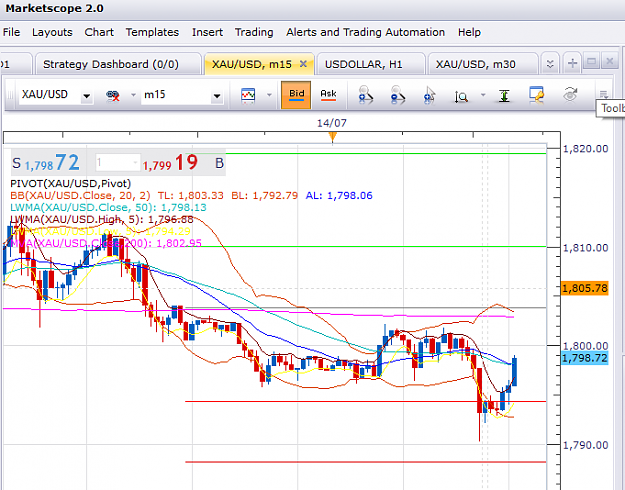Click the MVA(XAU/USD.Close, 200) label
Image resolution: width=625 pixels, height=490 pixels.
[80, 243]
